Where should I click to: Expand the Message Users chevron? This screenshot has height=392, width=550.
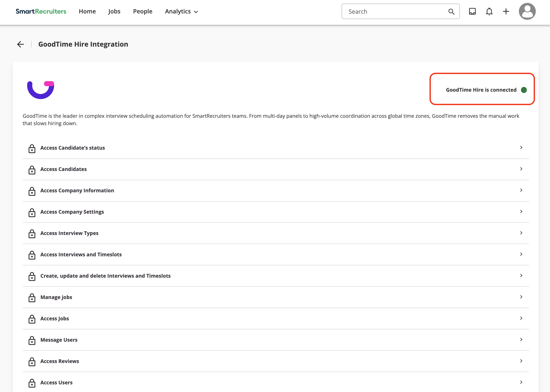click(x=521, y=340)
